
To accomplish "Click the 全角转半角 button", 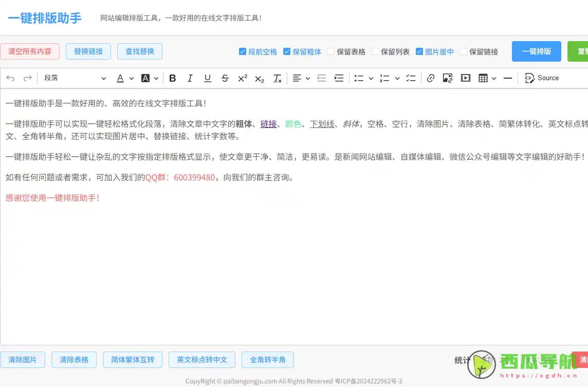I will click(268, 360).
